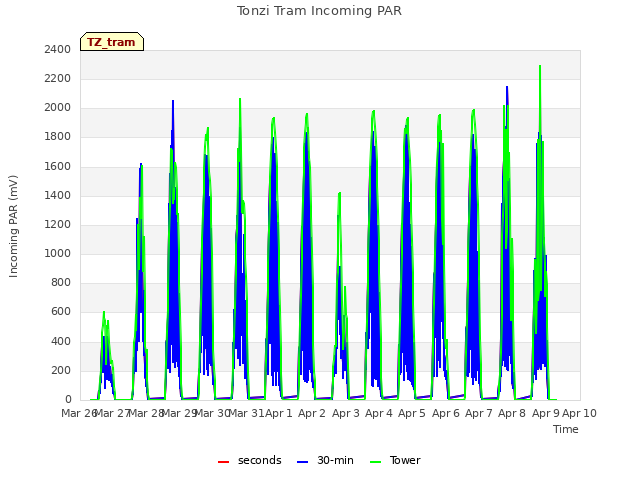Click the red seconds legend swatch
Viewport: 640px width, 480px height.
223,462
